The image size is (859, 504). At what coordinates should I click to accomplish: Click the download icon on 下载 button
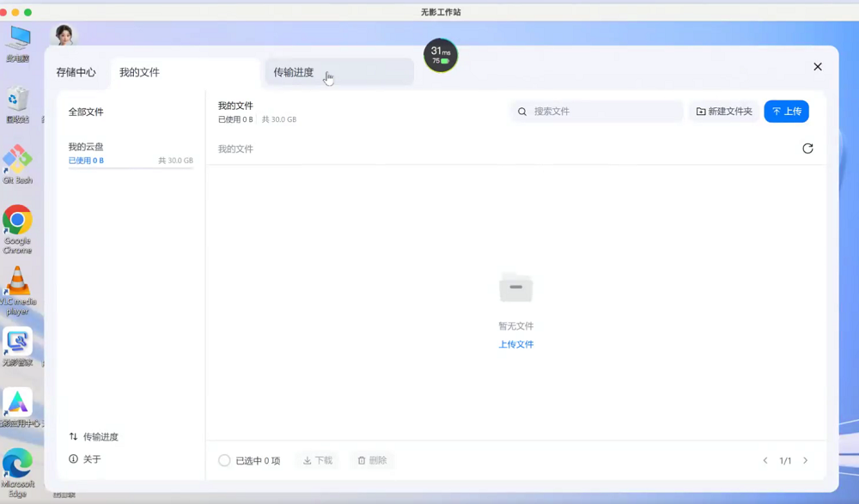[307, 460]
